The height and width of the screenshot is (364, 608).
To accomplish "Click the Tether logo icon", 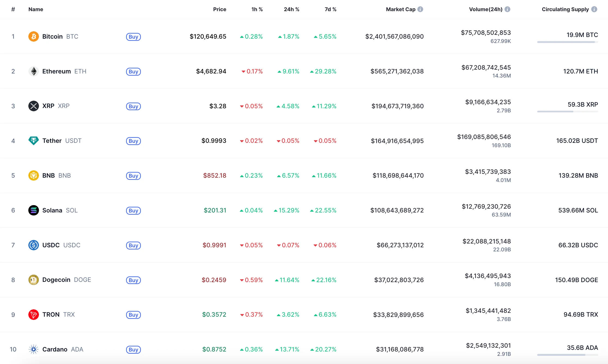I will (34, 141).
